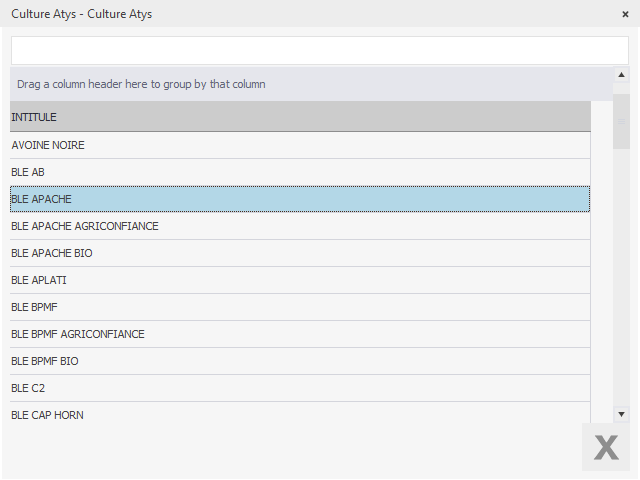
Task: Choose the BLE BPMF entry
Action: pos(300,307)
